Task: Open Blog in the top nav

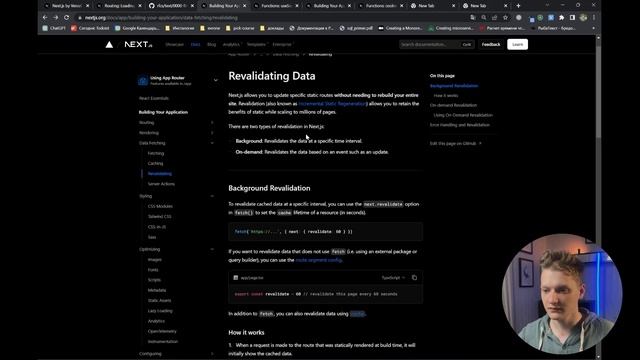Action: click(211, 44)
